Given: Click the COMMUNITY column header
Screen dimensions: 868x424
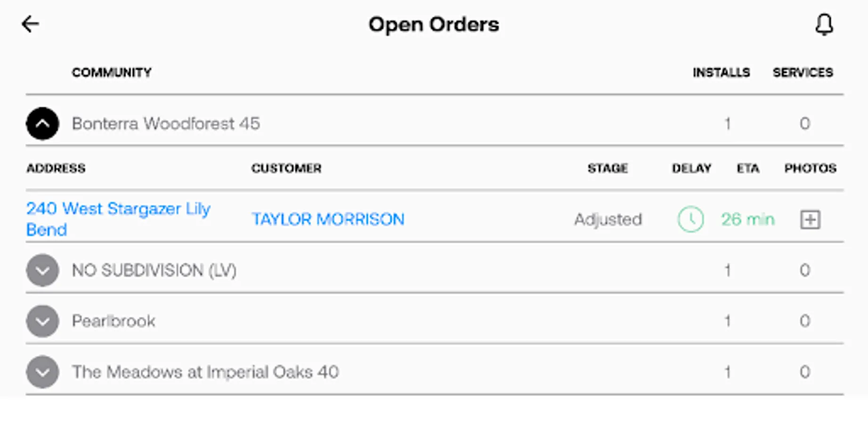Looking at the screenshot, I should [x=112, y=73].
